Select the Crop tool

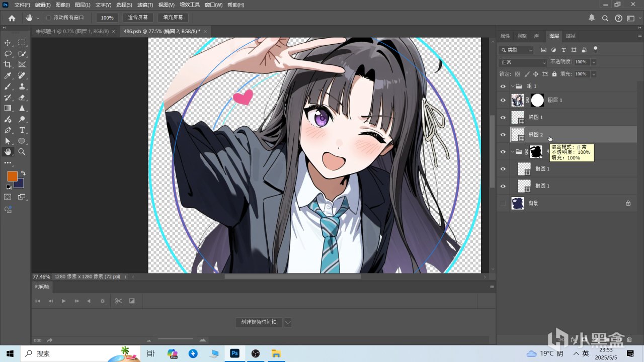click(x=8, y=64)
